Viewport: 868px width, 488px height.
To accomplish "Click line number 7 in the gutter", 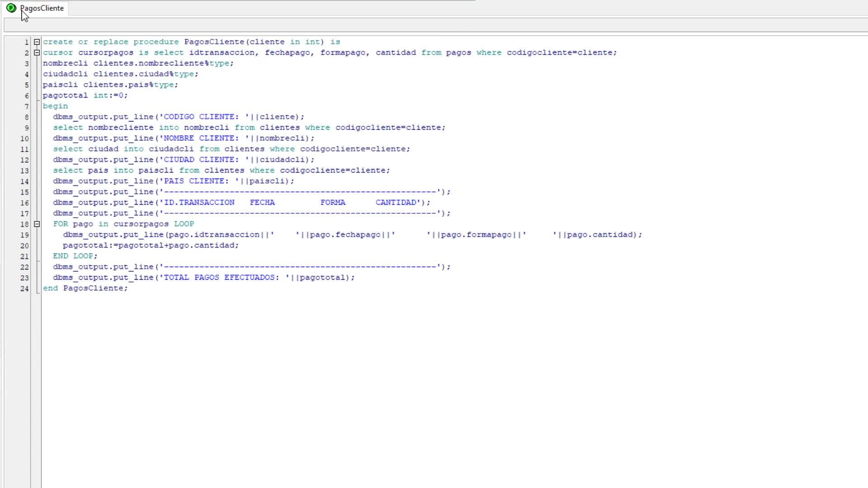I will [x=26, y=107].
